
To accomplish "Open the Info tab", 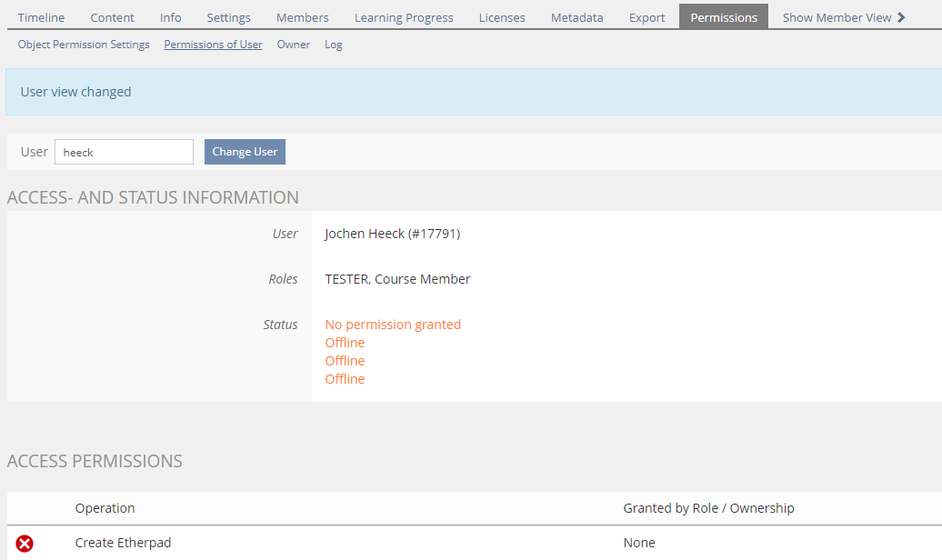I will point(170,17).
